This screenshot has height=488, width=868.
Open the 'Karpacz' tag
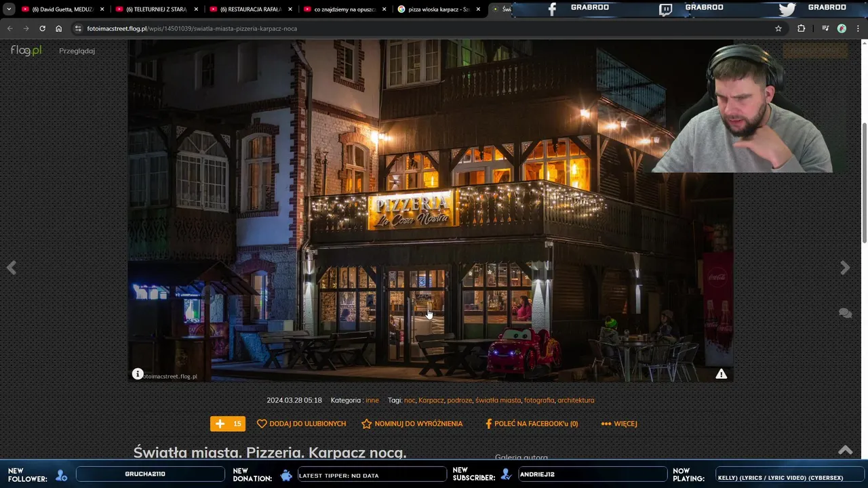[x=431, y=401]
